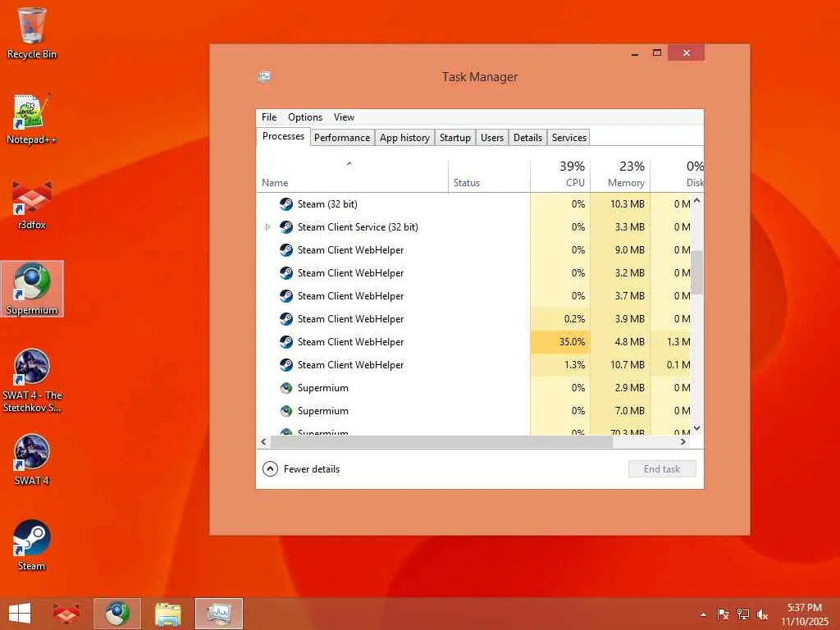Select the SWAT 4 - The Stetchkov S... shortcut
This screenshot has height=630, width=840.
(x=32, y=381)
